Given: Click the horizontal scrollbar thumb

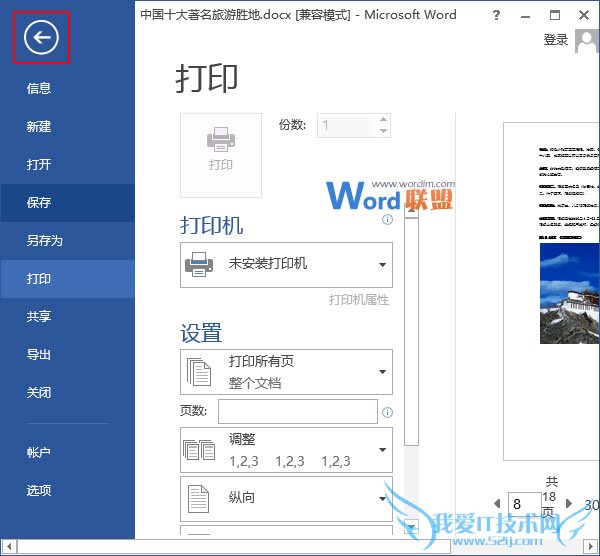Looking at the screenshot, I should coord(233,546).
